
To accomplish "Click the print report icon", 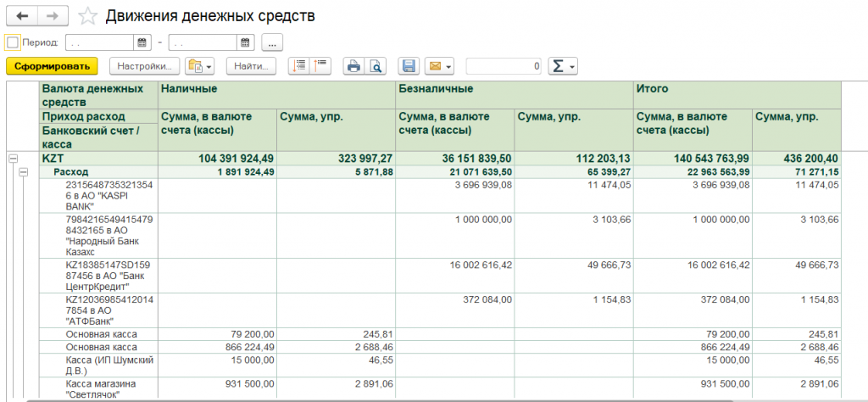I will coord(353,66).
